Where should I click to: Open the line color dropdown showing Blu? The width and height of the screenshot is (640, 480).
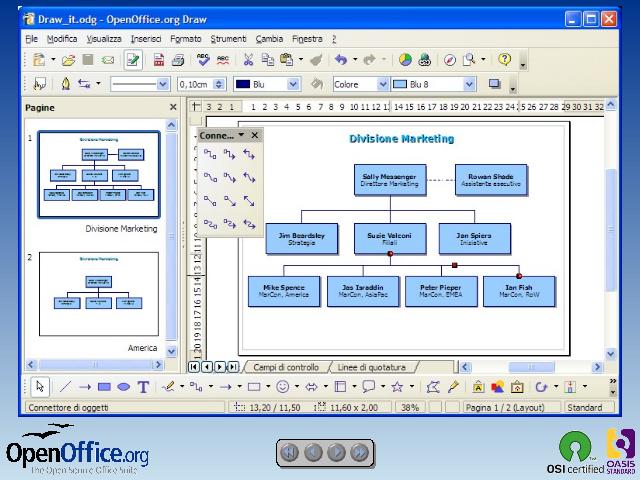click(267, 84)
